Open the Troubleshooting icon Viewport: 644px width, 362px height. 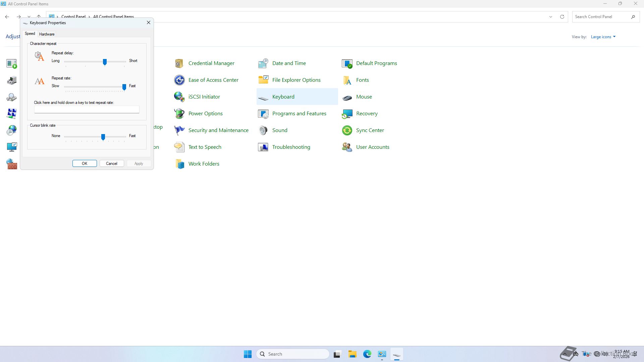[263, 147]
